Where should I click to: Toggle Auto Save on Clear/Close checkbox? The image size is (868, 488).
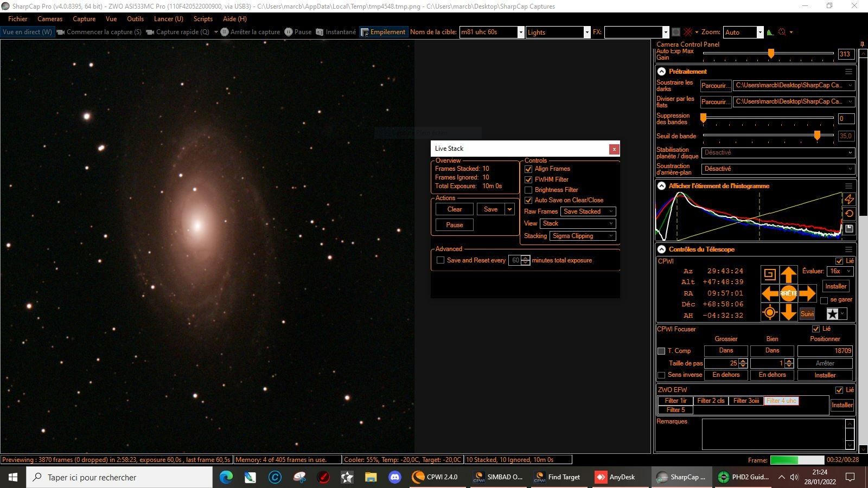[x=528, y=200]
